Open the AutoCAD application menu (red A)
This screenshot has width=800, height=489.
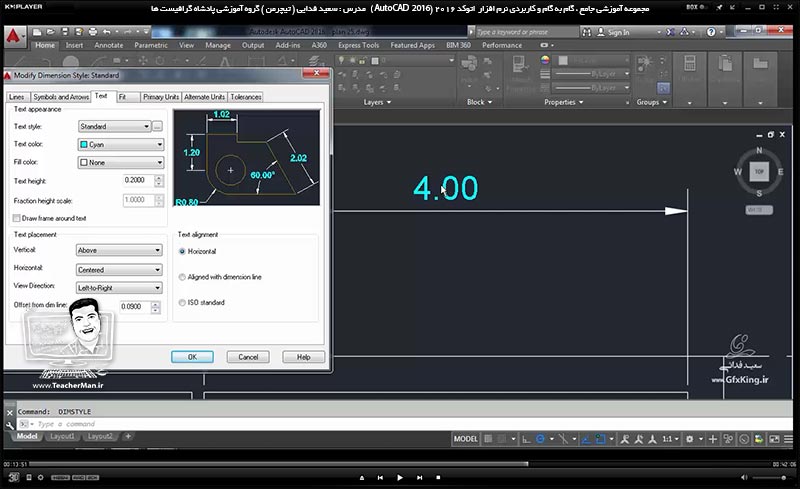14,37
